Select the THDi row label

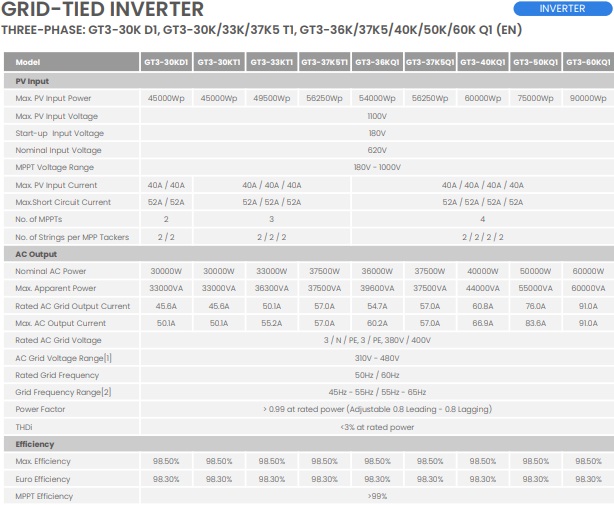pyautogui.click(x=26, y=427)
